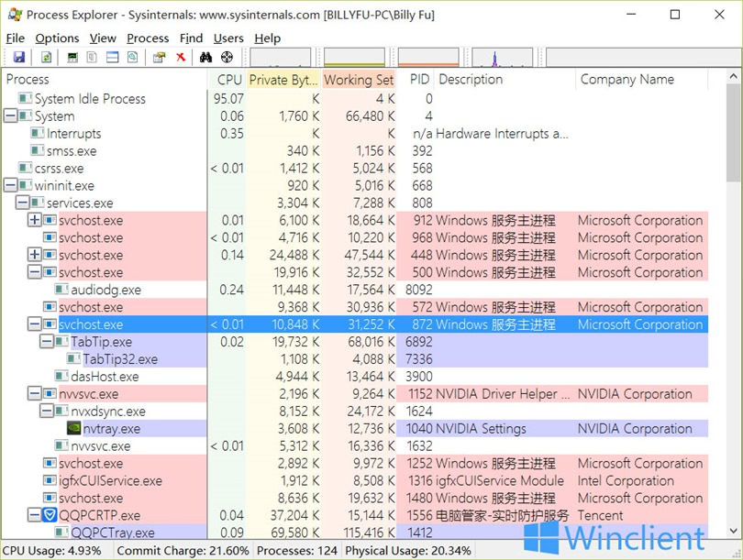Click Processes: 124 in status bar
The width and height of the screenshot is (743, 560).
click(x=297, y=551)
